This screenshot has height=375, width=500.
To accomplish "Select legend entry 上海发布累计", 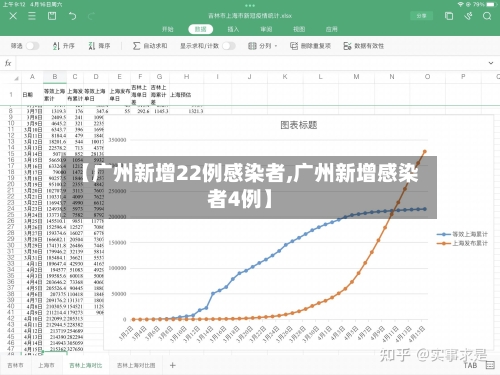I will [x=463, y=243].
